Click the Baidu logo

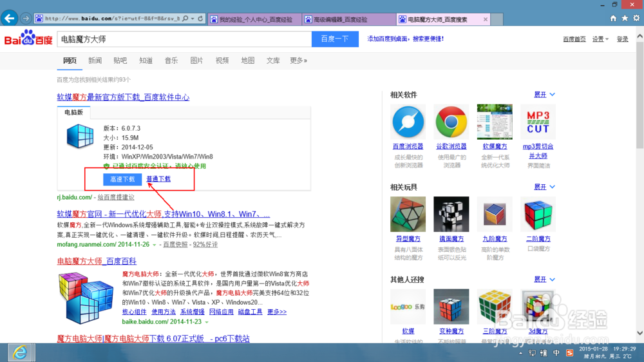(28, 38)
